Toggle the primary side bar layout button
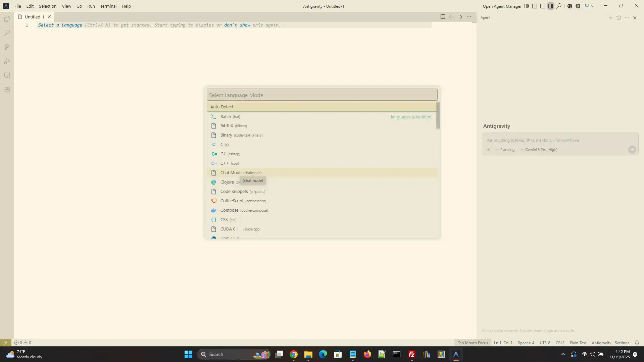The image size is (644, 362). [x=535, y=6]
